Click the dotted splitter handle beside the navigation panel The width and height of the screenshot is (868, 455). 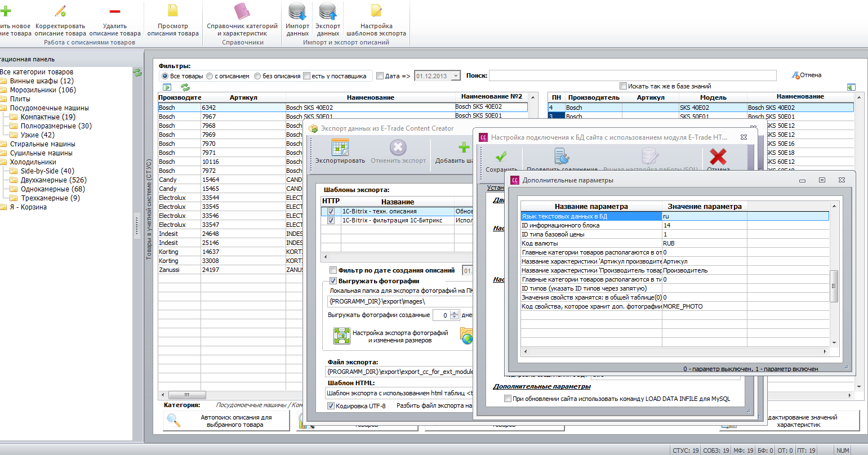click(136, 227)
